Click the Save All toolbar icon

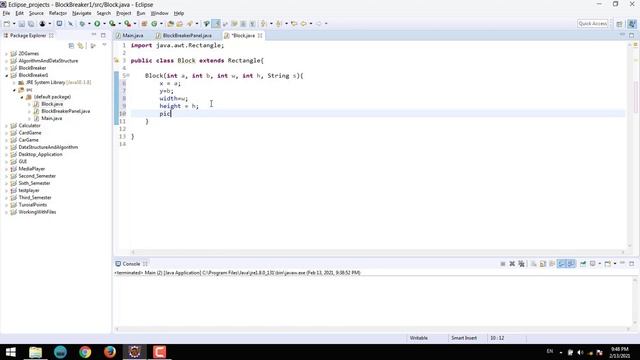tap(31, 24)
